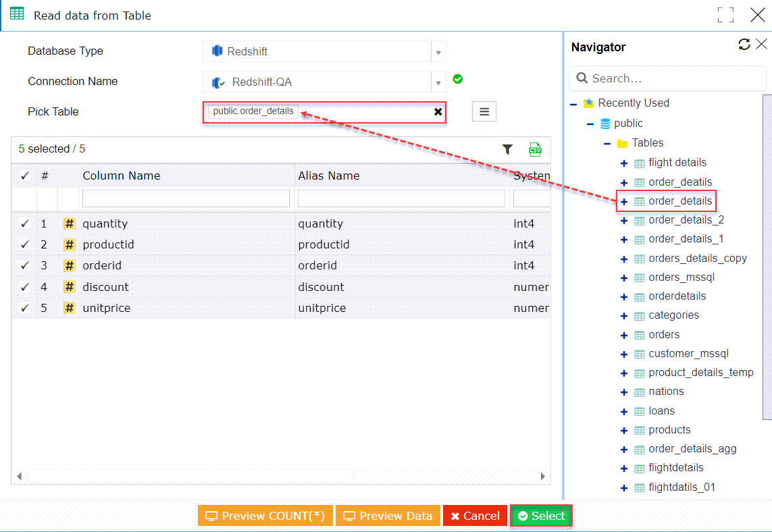
Task: Click the horizontal scrollbar right arrow
Action: [542, 477]
